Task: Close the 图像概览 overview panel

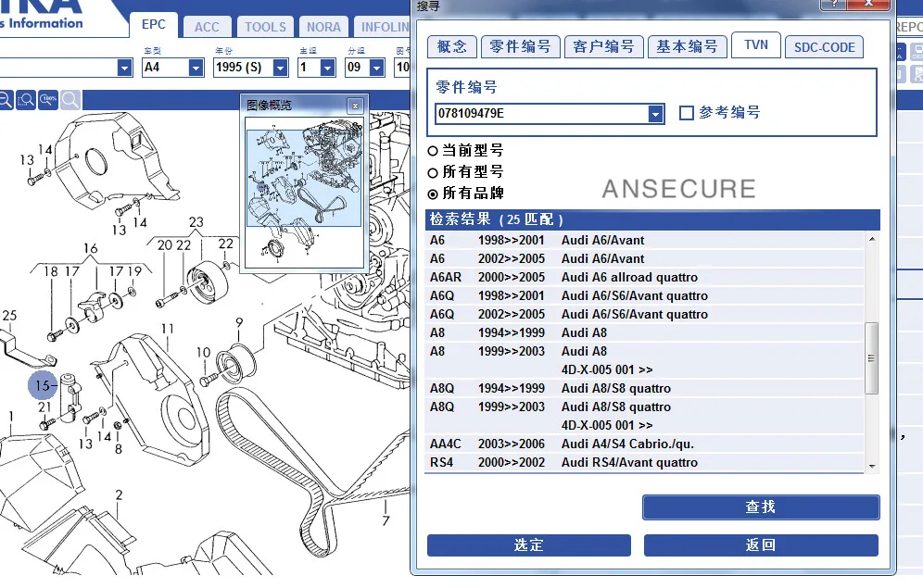Action: point(355,106)
